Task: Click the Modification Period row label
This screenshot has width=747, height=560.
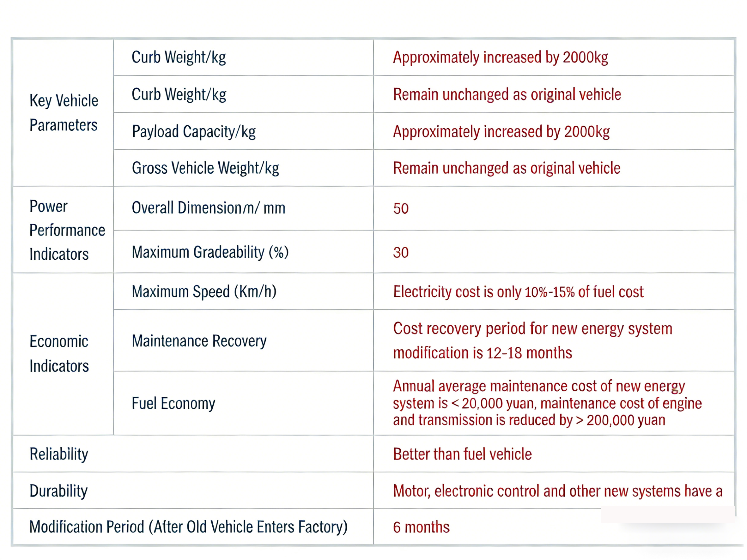Action: tap(188, 527)
